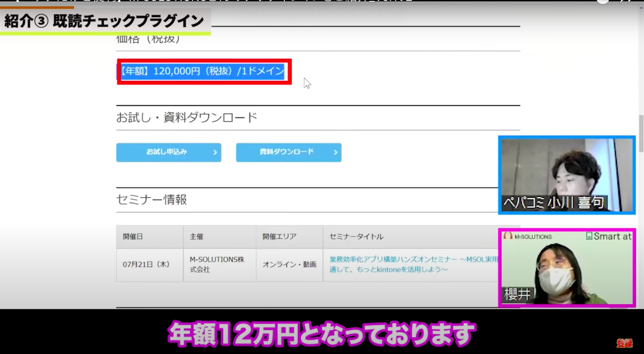644x354 pixels.
Task: Click the M-SOLUTIONS logo in webcam overlay
Action: tap(528, 236)
